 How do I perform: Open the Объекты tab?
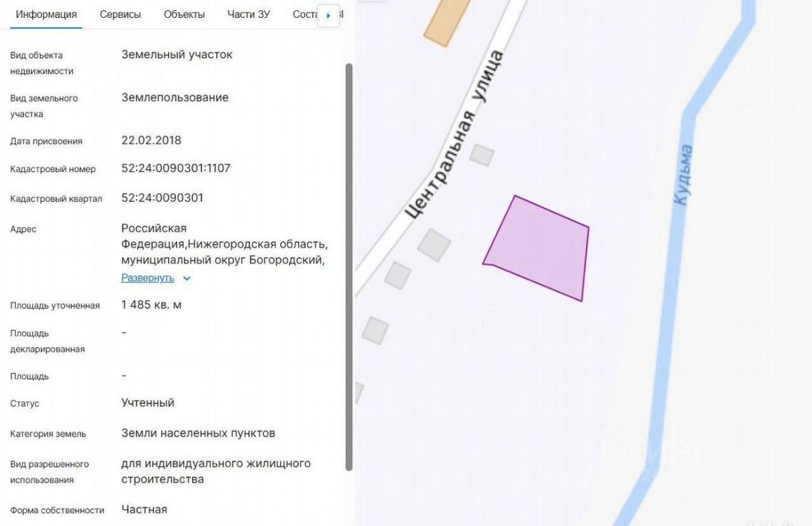coord(185,14)
